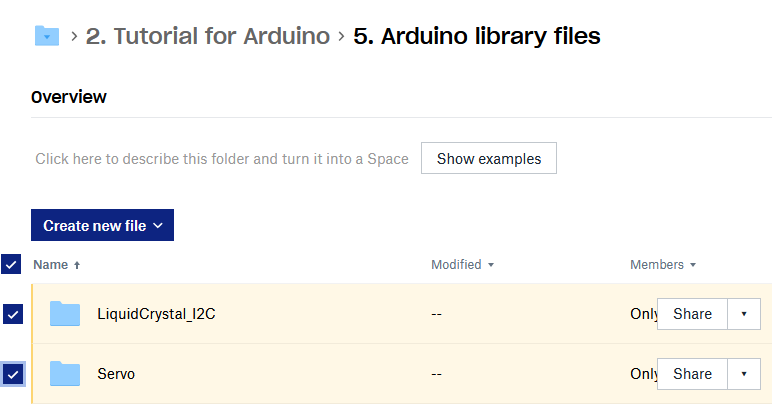Viewport: 772px width, 412px height.
Task: Toggle the select-all checkbox in header
Action: point(11,264)
